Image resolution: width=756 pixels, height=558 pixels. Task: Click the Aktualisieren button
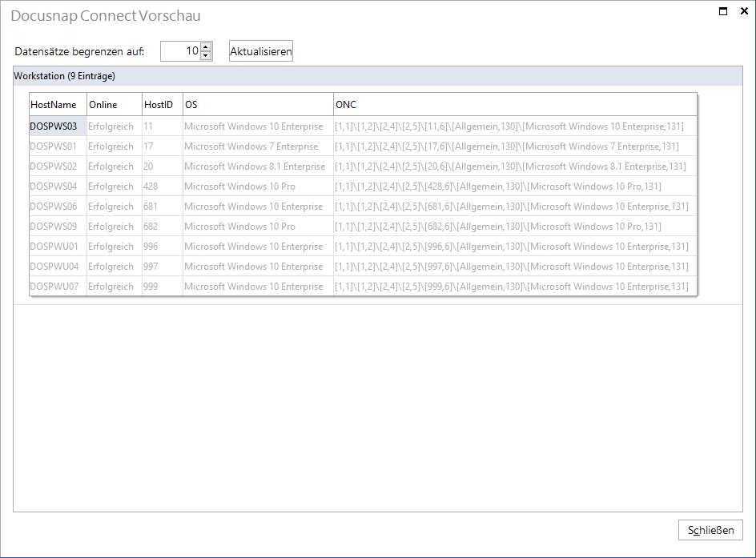click(x=260, y=51)
